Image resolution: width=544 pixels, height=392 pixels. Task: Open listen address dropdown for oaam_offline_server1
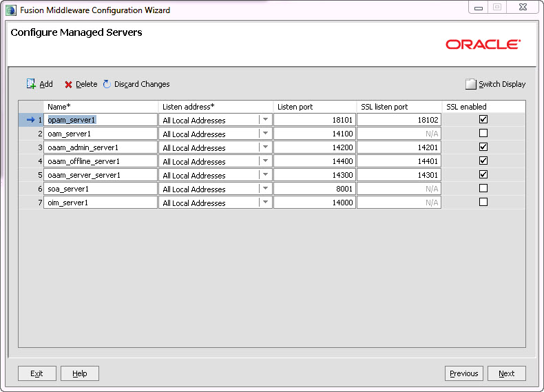point(265,161)
